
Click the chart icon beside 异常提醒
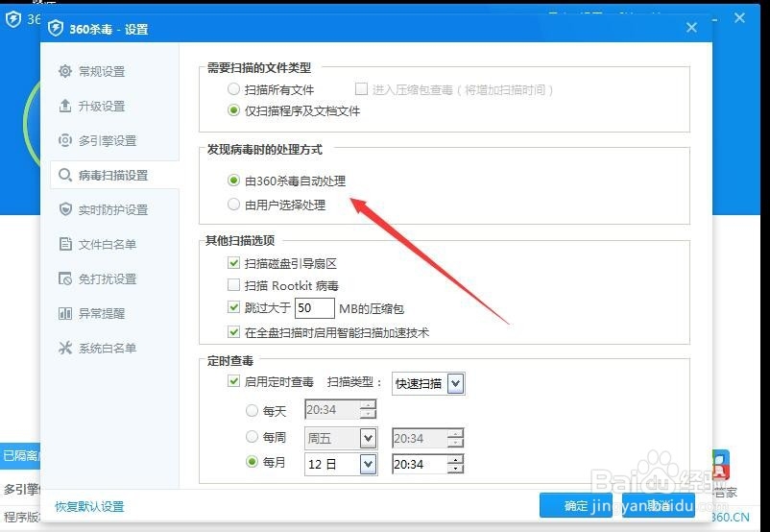(65, 313)
